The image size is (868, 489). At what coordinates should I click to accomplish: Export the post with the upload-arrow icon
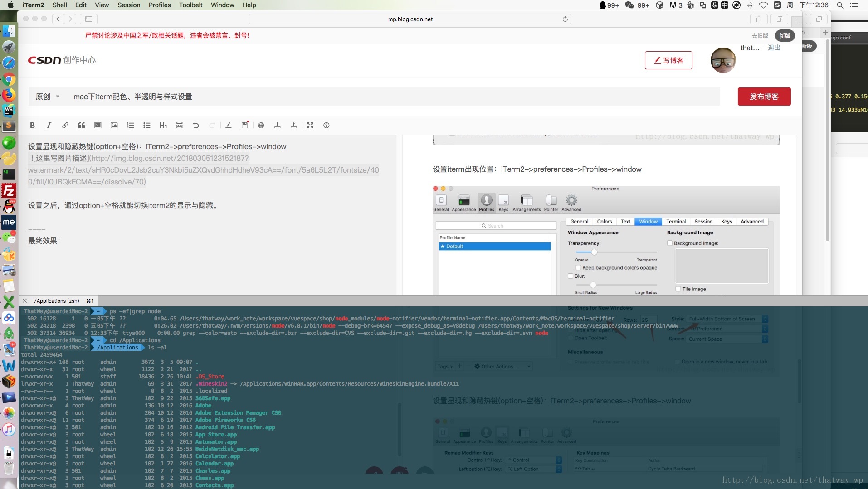[293, 126]
